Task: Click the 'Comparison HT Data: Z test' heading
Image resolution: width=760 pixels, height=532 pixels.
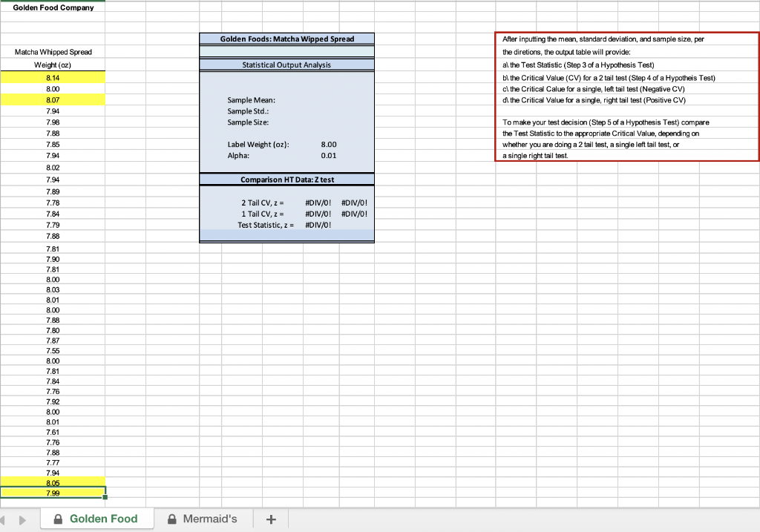Action: (x=287, y=180)
